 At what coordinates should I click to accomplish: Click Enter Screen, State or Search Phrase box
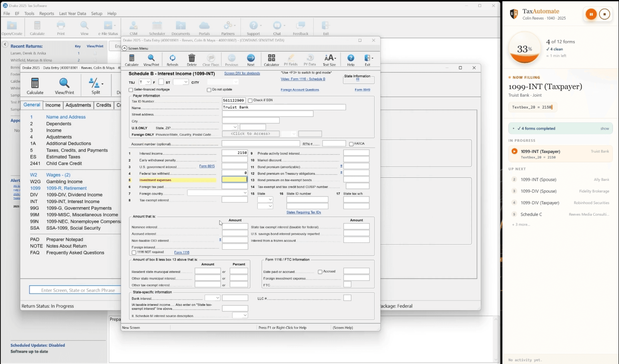click(x=75, y=290)
